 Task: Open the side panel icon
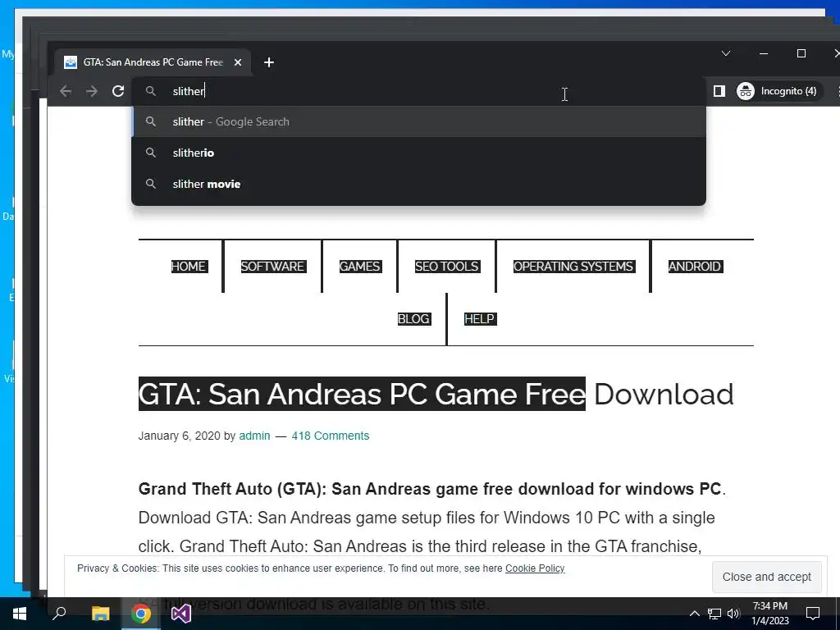(719, 91)
